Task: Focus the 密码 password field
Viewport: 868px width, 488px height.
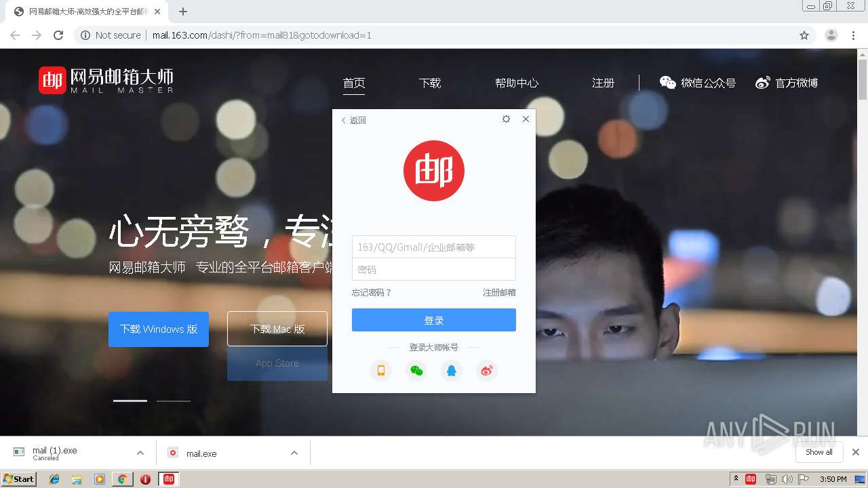Action: pyautogui.click(x=434, y=269)
